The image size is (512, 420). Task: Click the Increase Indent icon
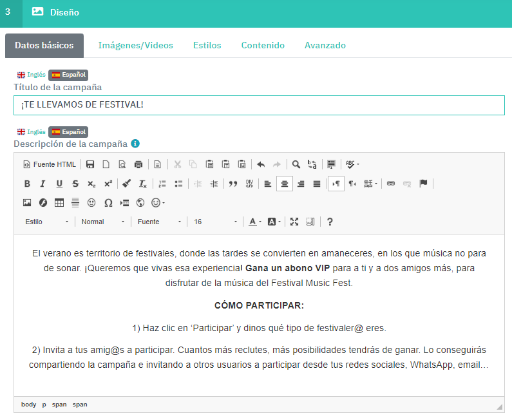point(214,184)
